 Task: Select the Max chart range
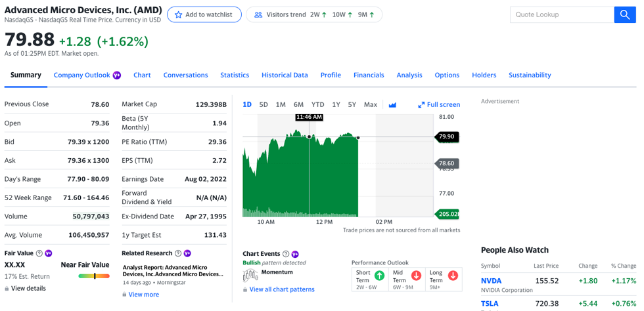(x=371, y=104)
